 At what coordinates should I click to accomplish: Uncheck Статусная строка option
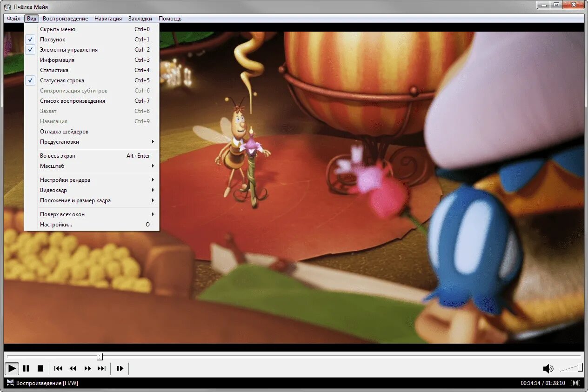(92, 80)
